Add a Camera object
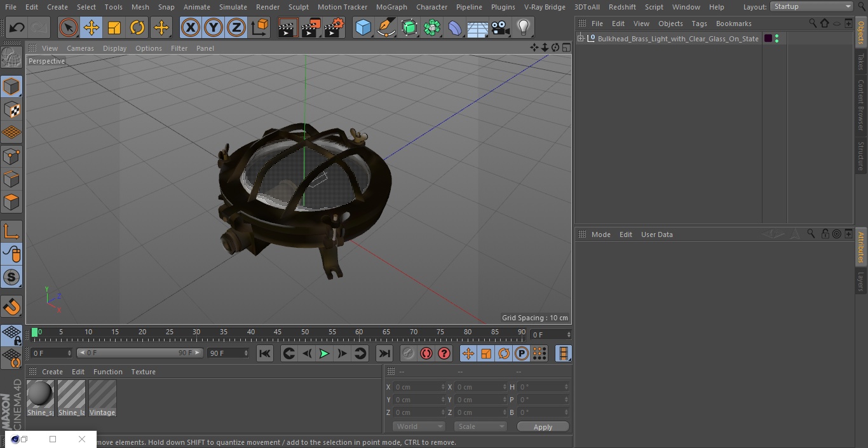868x448 pixels. [x=501, y=27]
